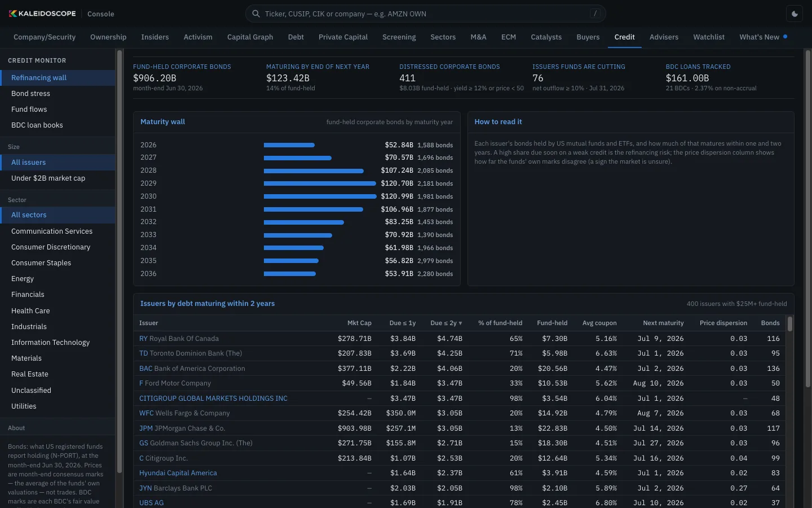Focus the ticker search field
The image size is (812, 508).
426,14
